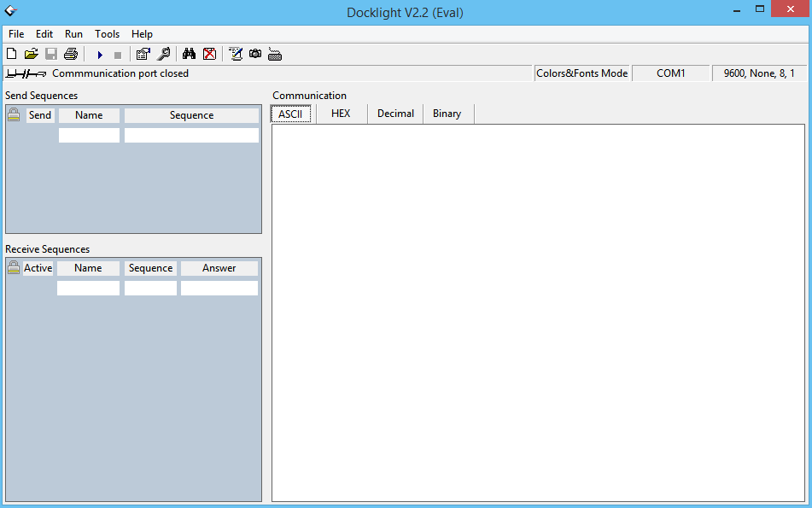Image resolution: width=812 pixels, height=508 pixels.
Task: Enable the keyboard console icon
Action: (x=274, y=53)
